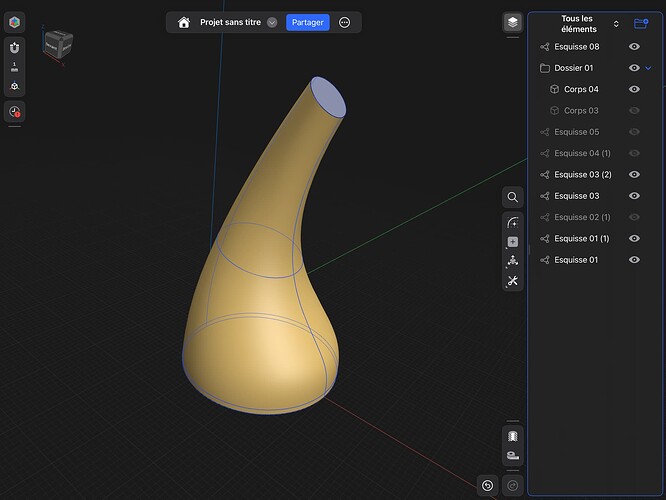Open the view appearance cube icon
The image size is (666, 500).
click(14, 86)
